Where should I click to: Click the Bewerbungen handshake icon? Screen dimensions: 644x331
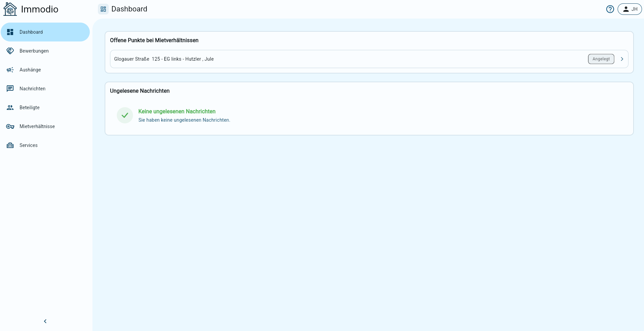pos(10,51)
